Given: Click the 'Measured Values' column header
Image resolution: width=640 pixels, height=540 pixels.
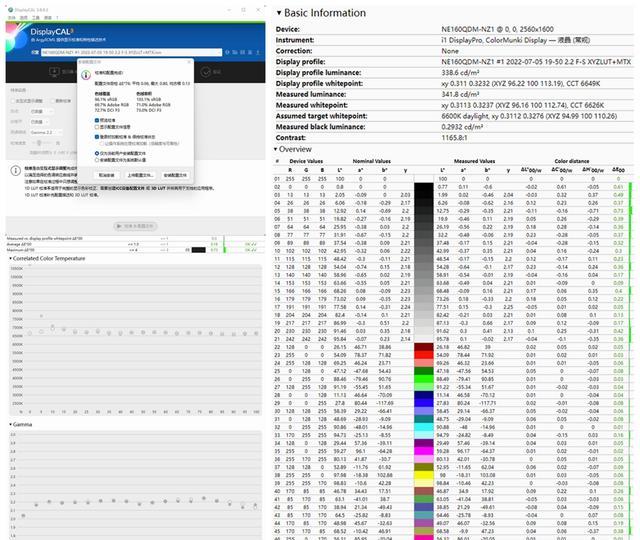Looking at the screenshot, I should coord(474,161).
